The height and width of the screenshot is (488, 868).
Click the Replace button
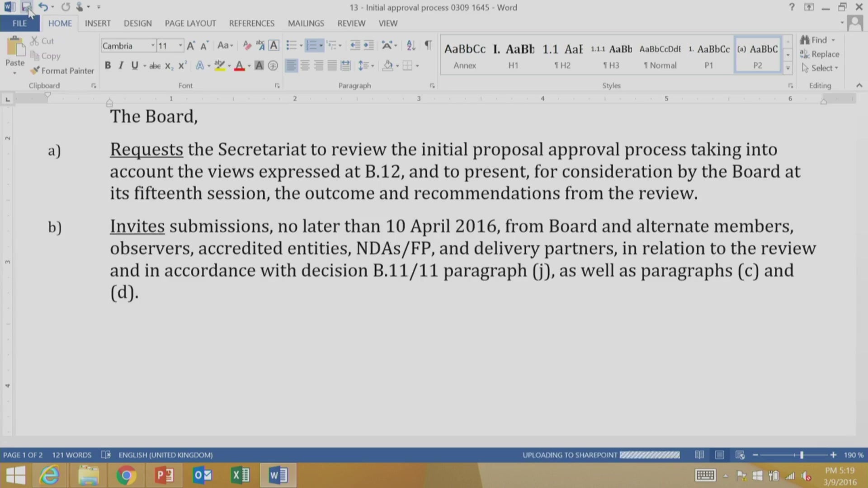(820, 54)
